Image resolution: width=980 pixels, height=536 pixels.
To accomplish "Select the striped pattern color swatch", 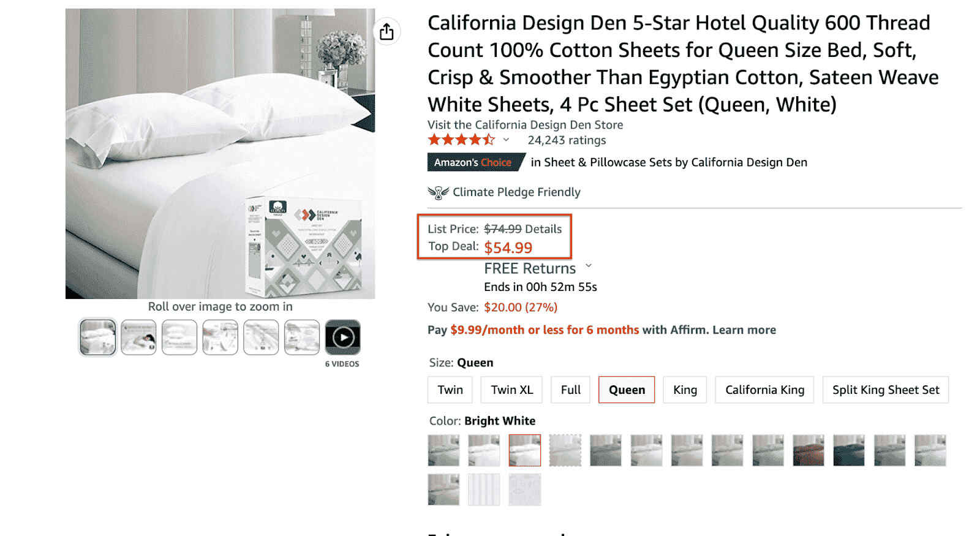I will 484,489.
